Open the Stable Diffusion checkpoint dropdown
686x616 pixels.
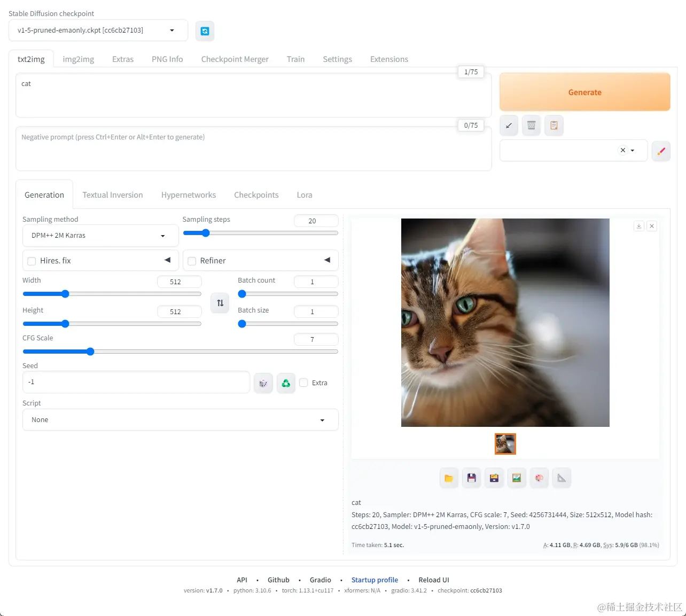pos(98,30)
